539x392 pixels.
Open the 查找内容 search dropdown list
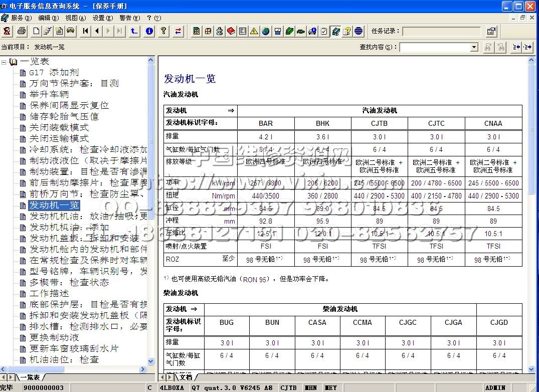(474, 47)
